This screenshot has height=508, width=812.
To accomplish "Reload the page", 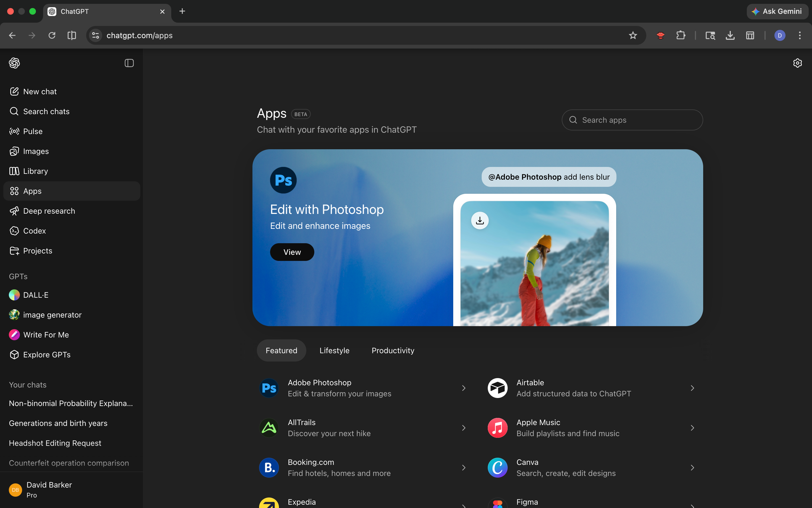I will point(52,35).
